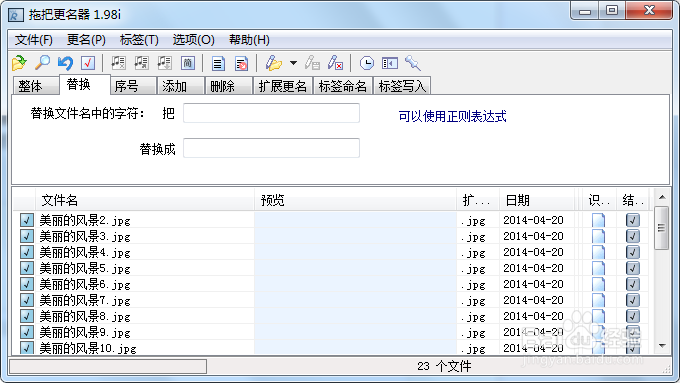Viewport: 680px width, 383px height.
Task: Toggle the checkbox for 美丽的风景4.jpg
Action: point(26,252)
